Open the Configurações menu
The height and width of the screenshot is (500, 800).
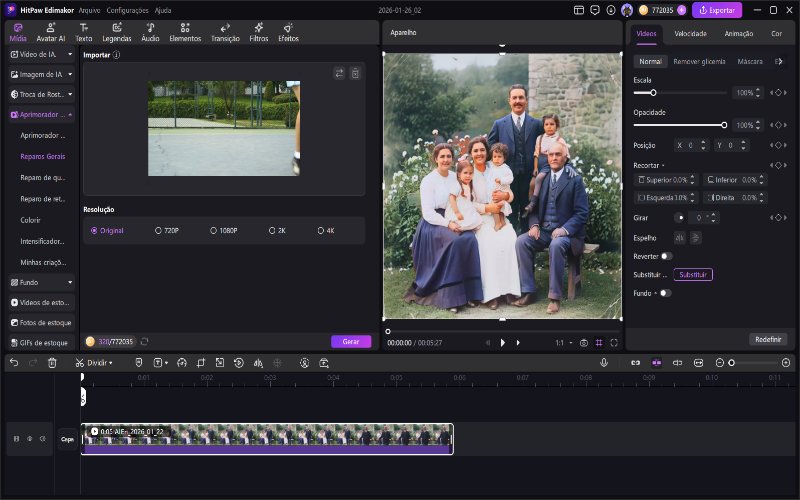pos(127,9)
